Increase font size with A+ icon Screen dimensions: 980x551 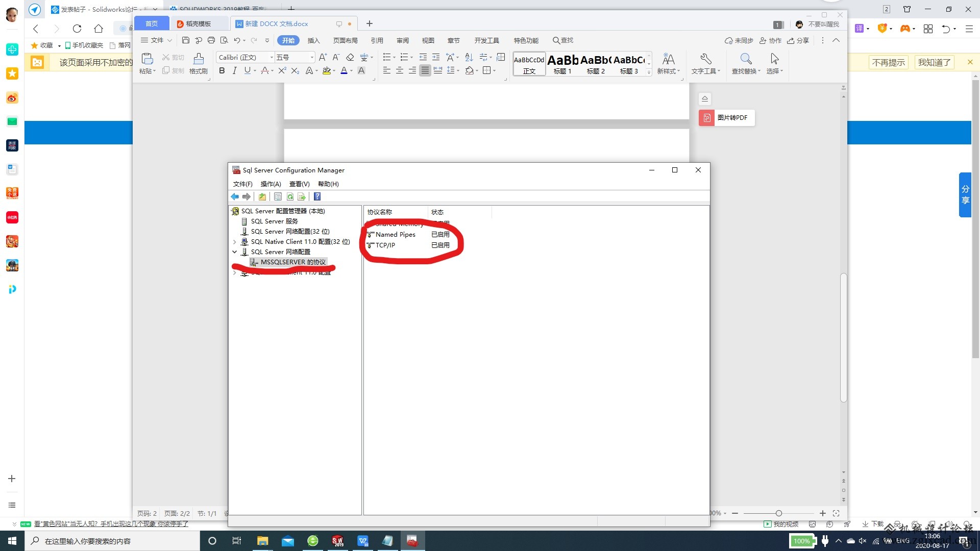[323, 57]
